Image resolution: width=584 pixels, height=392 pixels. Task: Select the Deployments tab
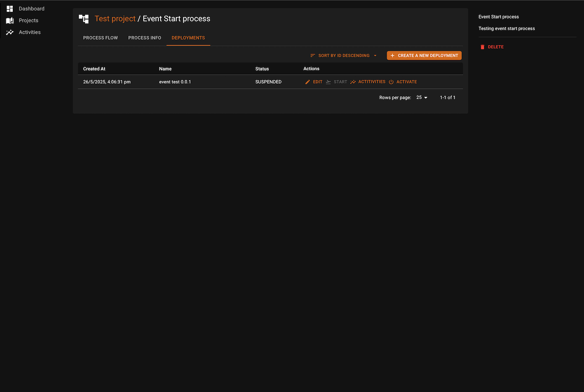point(188,38)
